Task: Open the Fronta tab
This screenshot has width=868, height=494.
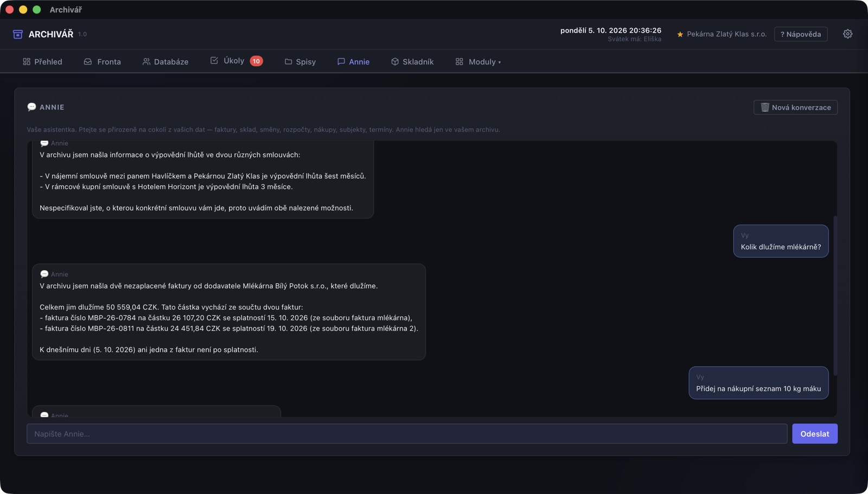Action: 103,62
